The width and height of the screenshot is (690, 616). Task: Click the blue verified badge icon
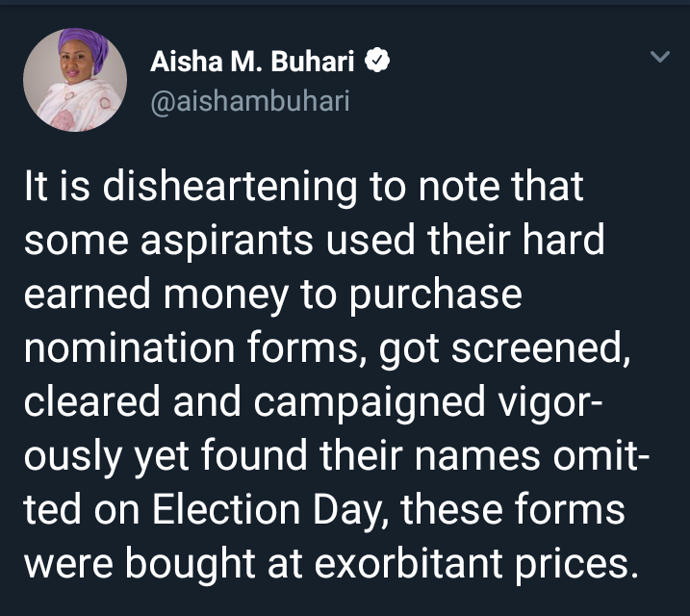(x=377, y=61)
